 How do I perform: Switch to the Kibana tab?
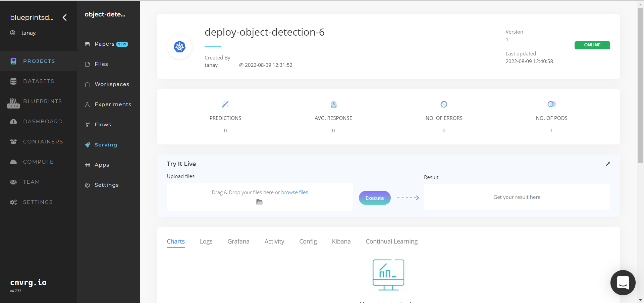tap(341, 242)
